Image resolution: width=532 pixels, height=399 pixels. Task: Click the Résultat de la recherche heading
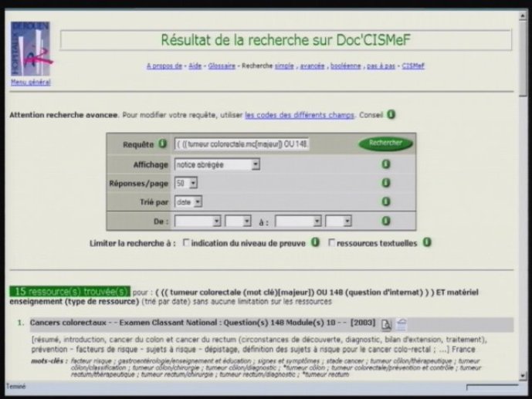click(x=286, y=40)
